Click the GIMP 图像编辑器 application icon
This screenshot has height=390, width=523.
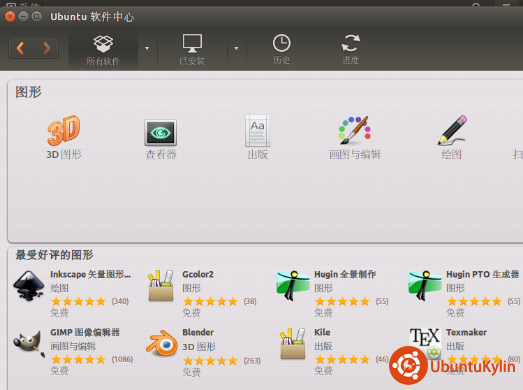pos(29,343)
